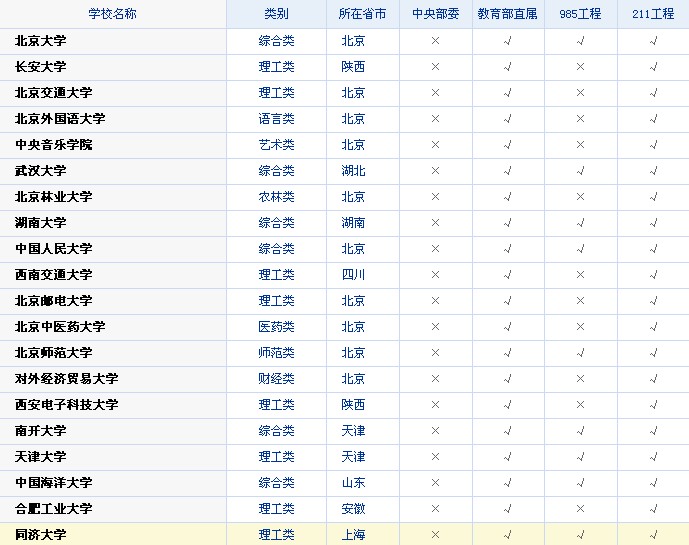Click the 中央部委 cross mark for 同济大学
Screen dimensions: 689x545
coord(435,535)
